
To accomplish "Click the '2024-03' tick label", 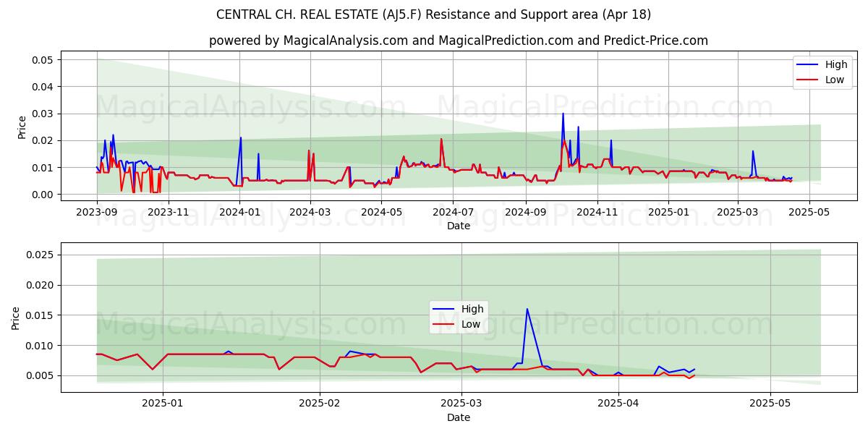I will 310,212.
